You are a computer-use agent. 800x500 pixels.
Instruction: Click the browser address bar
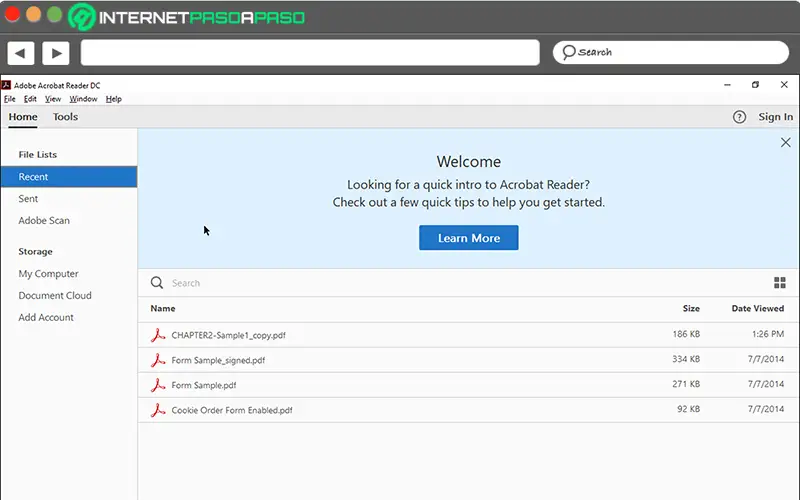point(310,53)
